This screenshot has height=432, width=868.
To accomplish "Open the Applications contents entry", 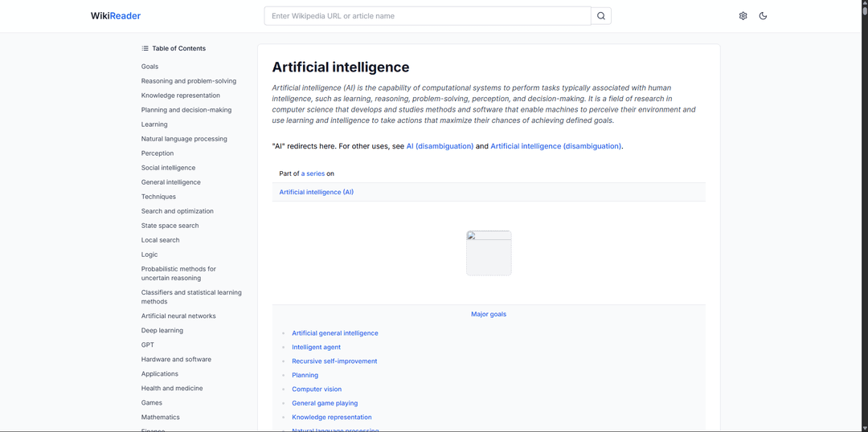I will click(x=159, y=374).
